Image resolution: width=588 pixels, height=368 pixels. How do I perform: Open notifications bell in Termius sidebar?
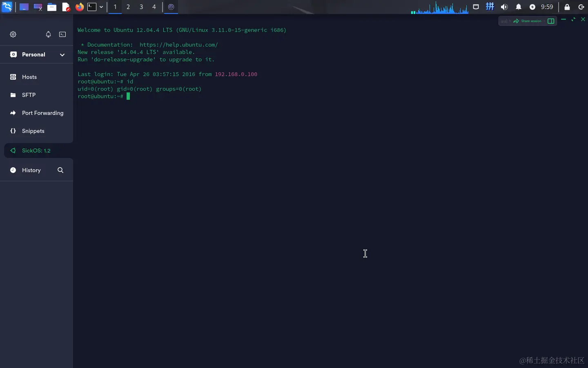48,34
